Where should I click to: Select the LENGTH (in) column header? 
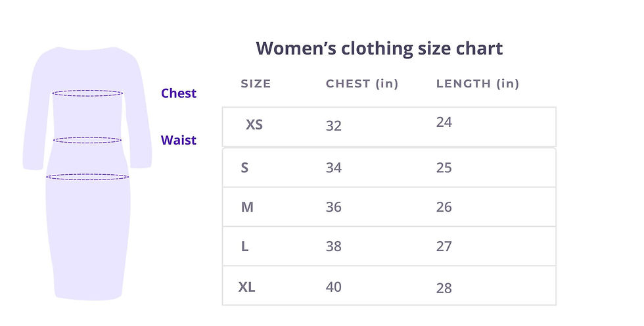point(478,83)
